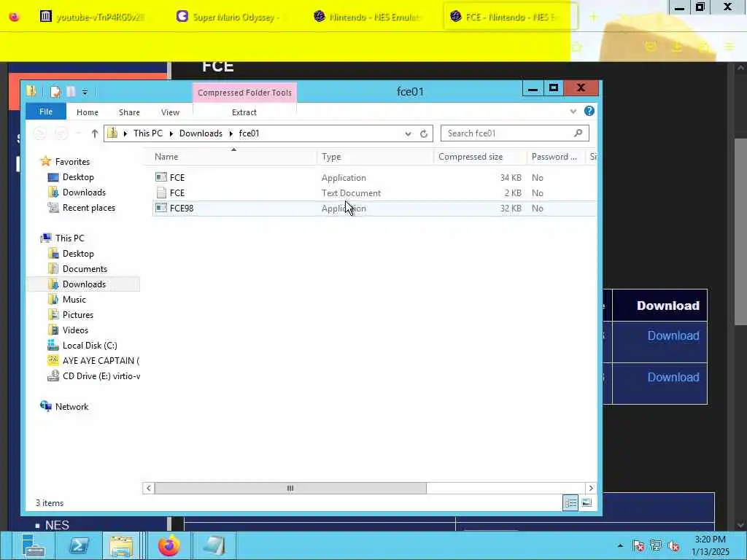Sort by Type column header

[x=331, y=157]
